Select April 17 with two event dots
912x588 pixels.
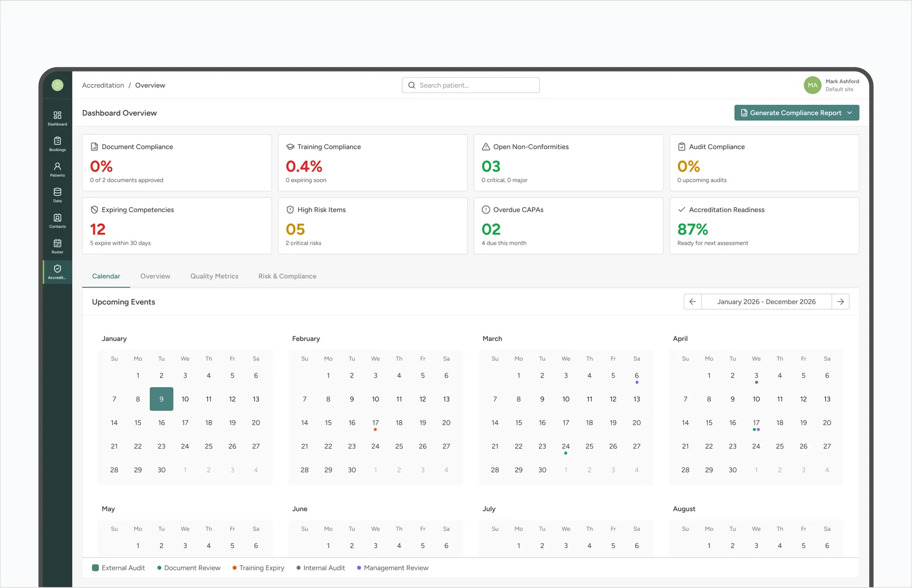[x=756, y=423]
